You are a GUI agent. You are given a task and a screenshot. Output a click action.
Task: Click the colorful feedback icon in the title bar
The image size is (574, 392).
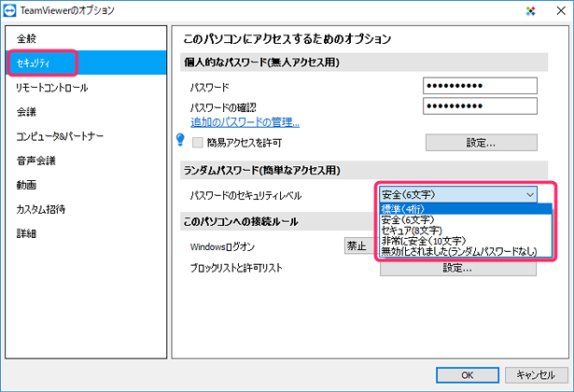[530, 11]
